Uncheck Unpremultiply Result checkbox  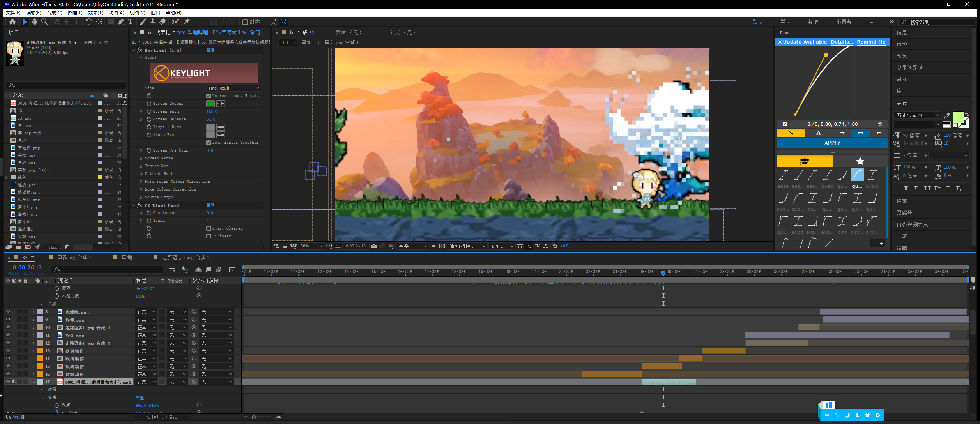pos(209,96)
